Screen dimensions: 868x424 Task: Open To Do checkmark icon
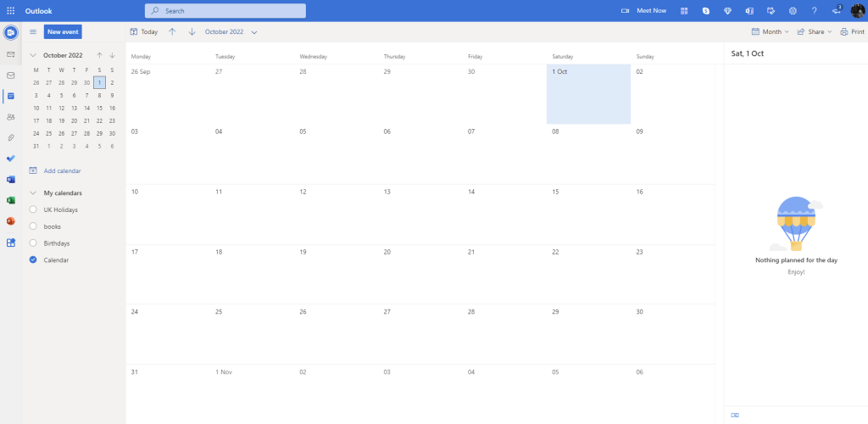(x=10, y=159)
